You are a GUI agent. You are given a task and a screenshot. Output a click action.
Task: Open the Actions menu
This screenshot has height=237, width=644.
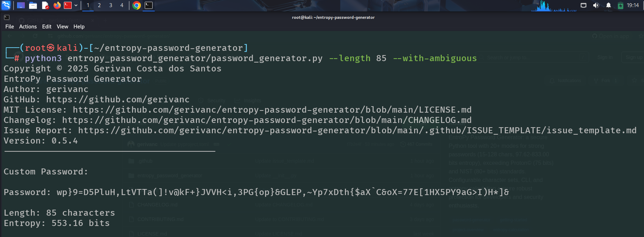28,27
